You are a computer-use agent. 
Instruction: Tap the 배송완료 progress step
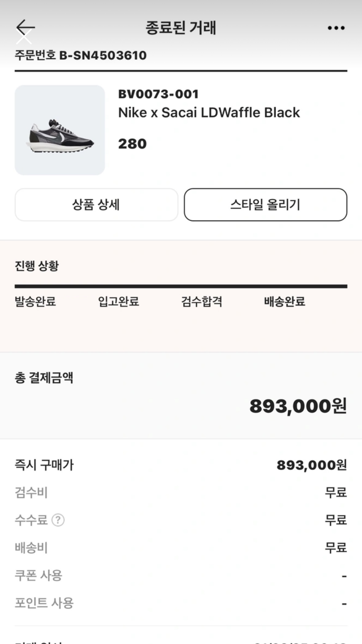click(285, 301)
